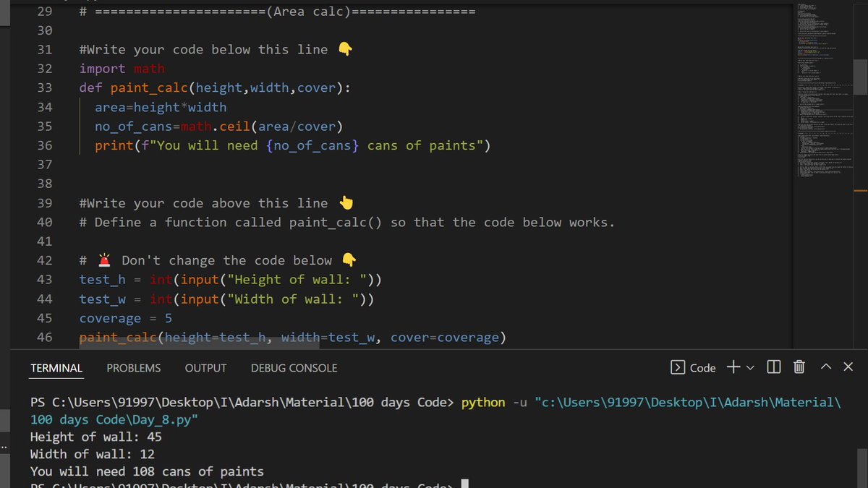
Task: Kill the terminal with the trash icon
Action: [x=799, y=367]
